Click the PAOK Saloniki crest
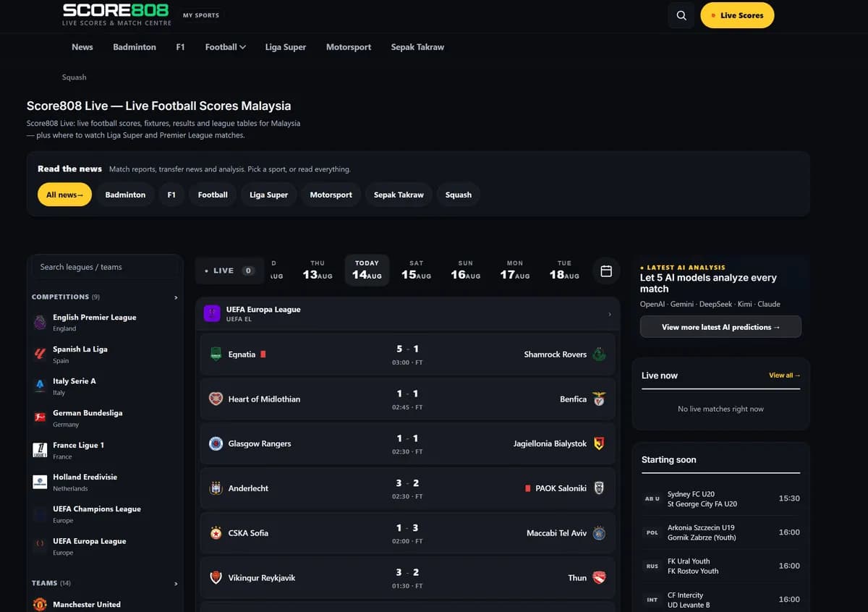This screenshot has height=612, width=868. 599,488
